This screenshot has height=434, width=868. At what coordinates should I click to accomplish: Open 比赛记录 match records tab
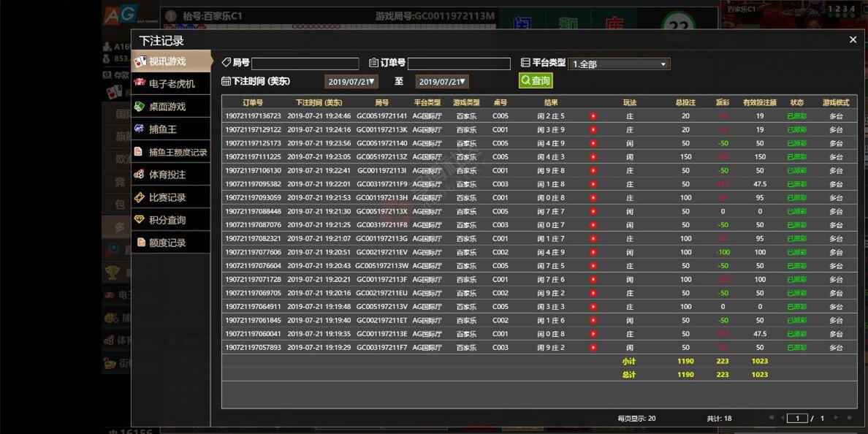click(171, 197)
